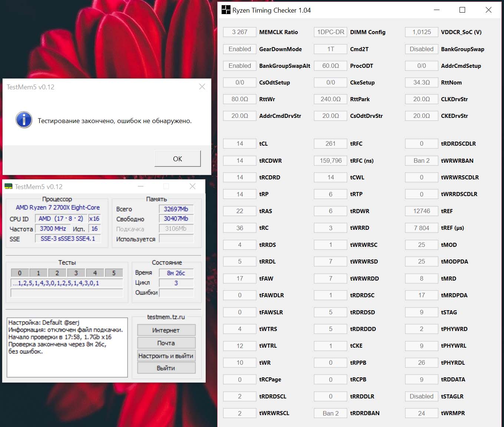Select test box 3 in Тесты panel
Viewport: 504px width, 427px height.
pos(76,273)
